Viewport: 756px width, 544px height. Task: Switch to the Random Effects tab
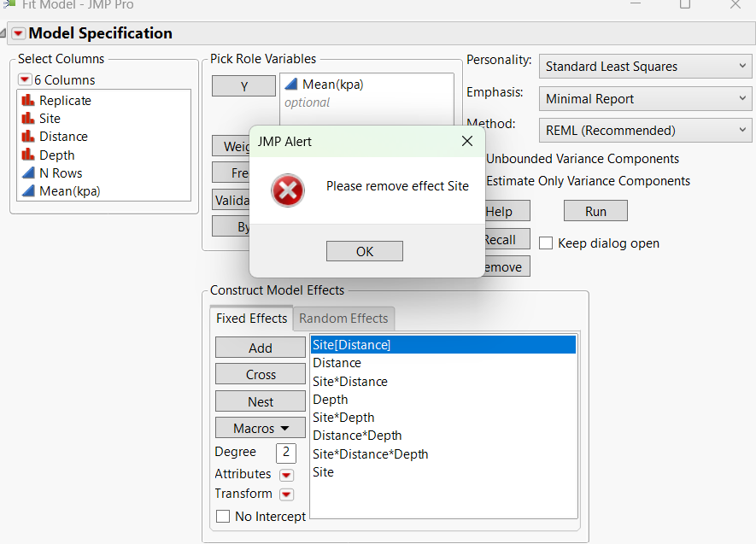tap(343, 319)
